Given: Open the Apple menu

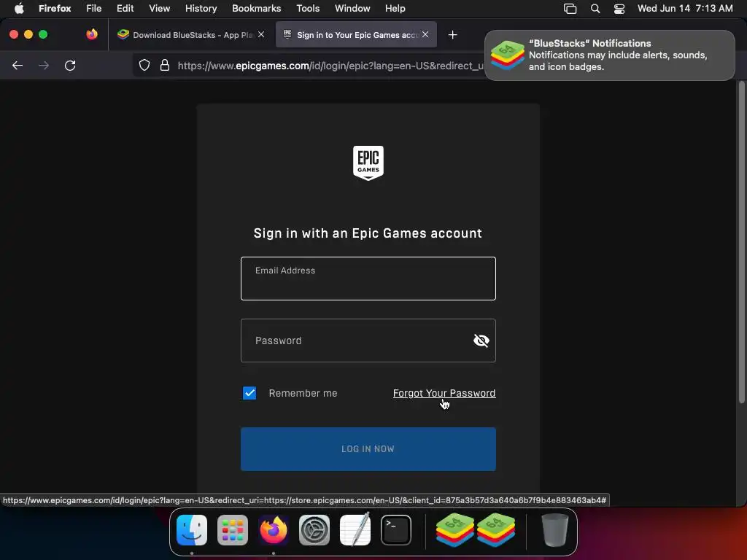Looking at the screenshot, I should tap(19, 8).
